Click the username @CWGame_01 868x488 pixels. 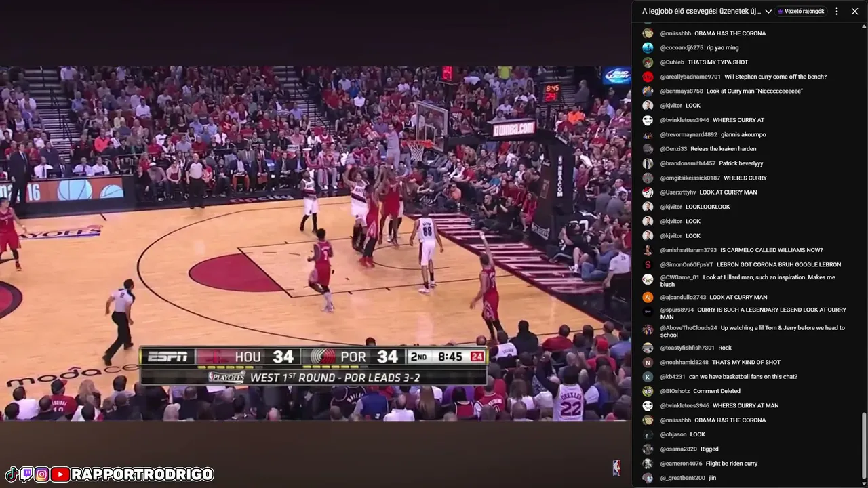click(x=680, y=277)
